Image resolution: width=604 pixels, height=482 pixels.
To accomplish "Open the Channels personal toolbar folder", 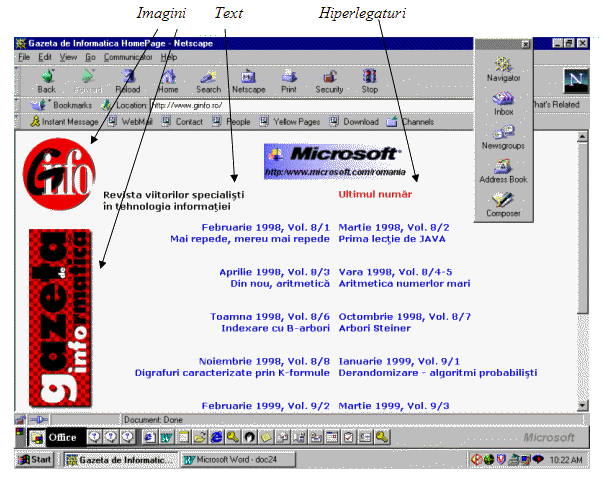I will 410,122.
